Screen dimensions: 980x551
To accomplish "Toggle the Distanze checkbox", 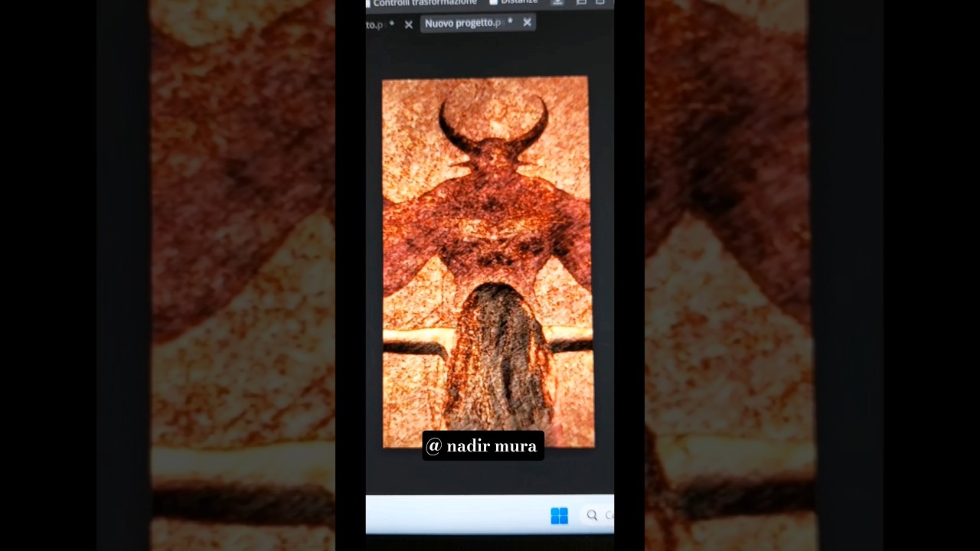I will pyautogui.click(x=494, y=2).
